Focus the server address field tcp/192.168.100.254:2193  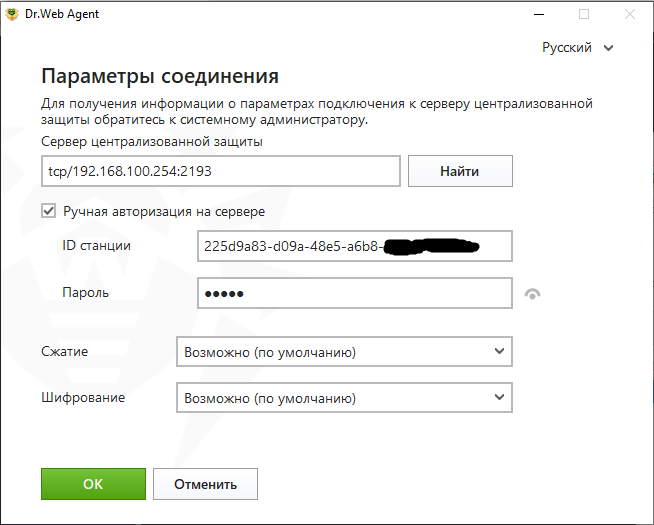[x=221, y=171]
